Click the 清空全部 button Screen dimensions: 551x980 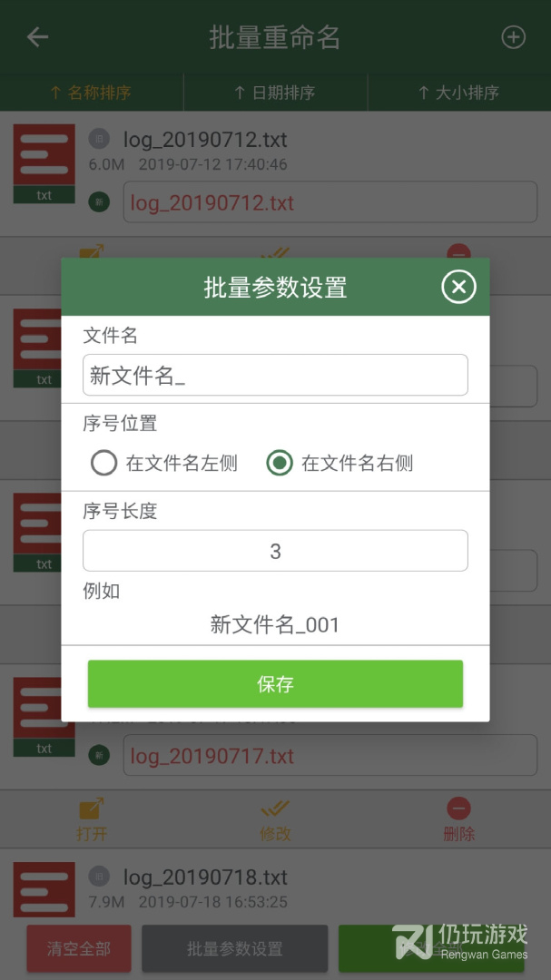pyautogui.click(x=79, y=948)
